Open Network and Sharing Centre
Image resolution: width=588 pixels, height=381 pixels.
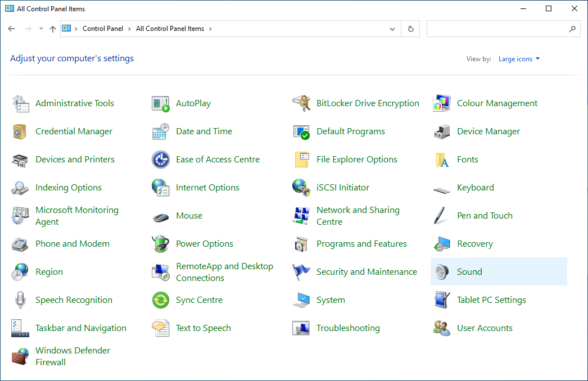[x=359, y=215]
